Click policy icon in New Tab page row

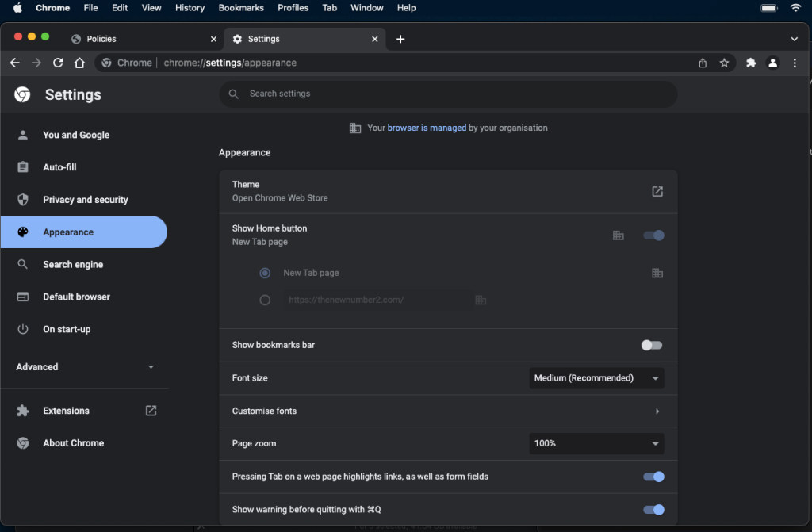click(x=657, y=273)
